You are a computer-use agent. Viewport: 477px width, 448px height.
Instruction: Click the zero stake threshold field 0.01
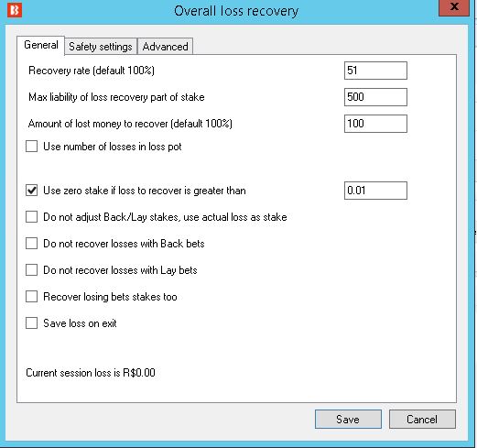pyautogui.click(x=375, y=191)
